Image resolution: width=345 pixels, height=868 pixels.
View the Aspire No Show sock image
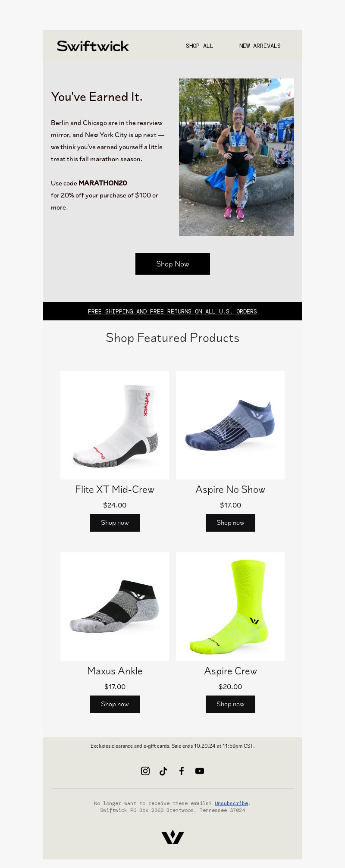pos(230,425)
